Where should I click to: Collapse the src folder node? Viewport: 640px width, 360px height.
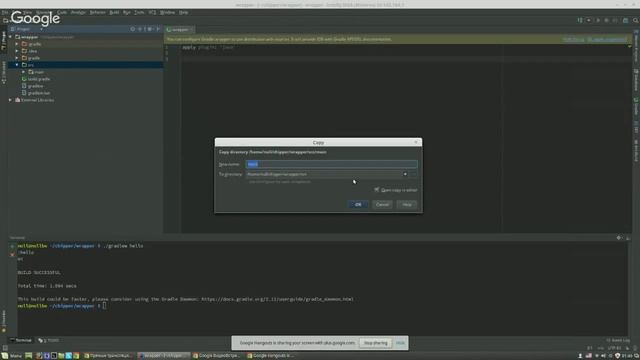click(x=17, y=65)
